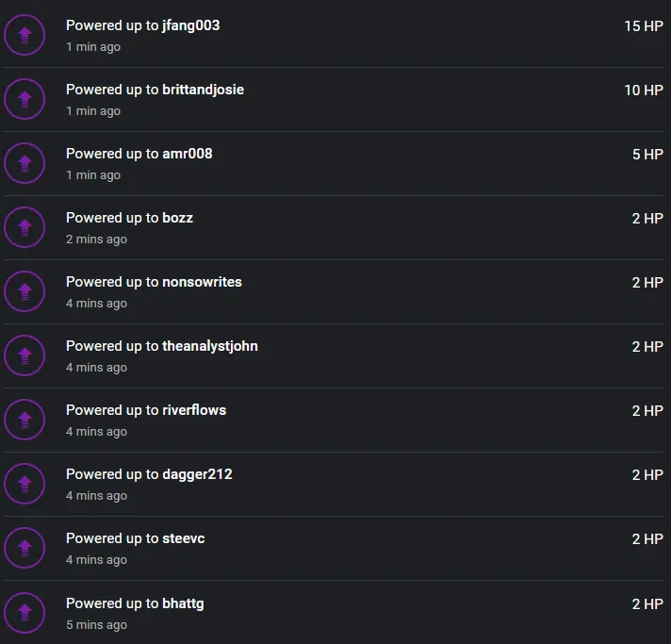Select the power-up icon for nonsowrites
The height and width of the screenshot is (644, 671).
click(x=25, y=291)
